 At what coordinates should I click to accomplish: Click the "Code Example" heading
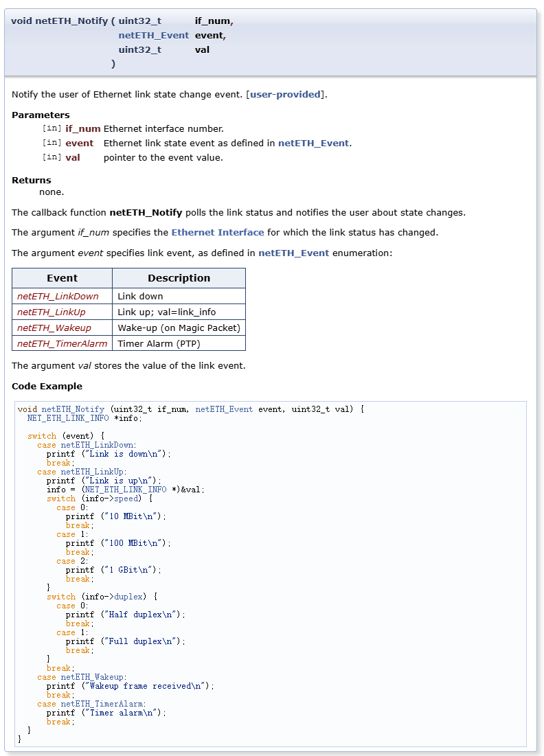tap(47, 386)
